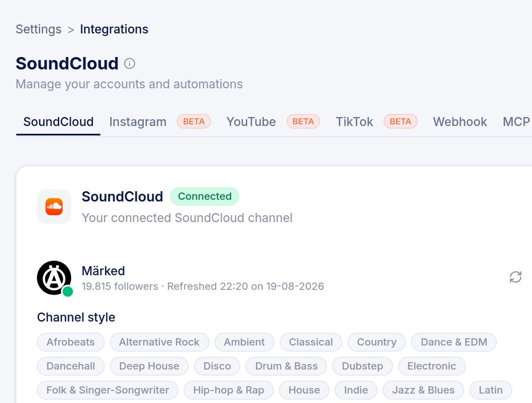This screenshot has width=532, height=403.
Task: Click the green Connected status badge
Action: (205, 196)
